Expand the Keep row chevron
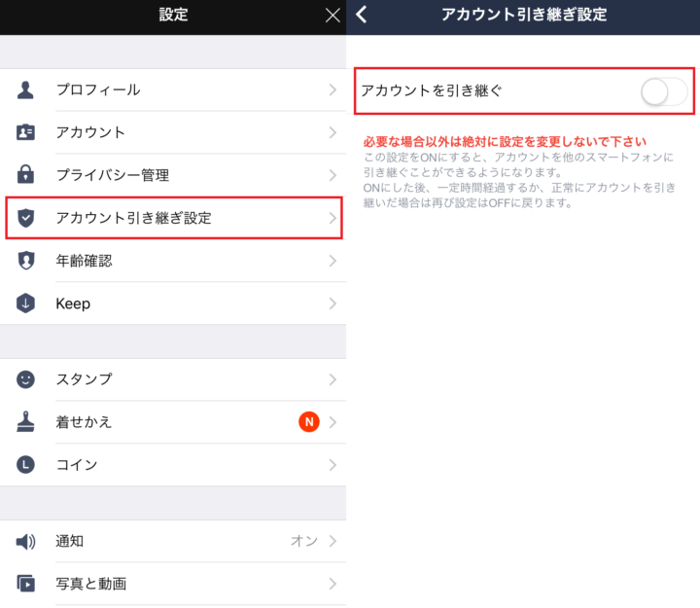This screenshot has width=700, height=608. point(332,304)
